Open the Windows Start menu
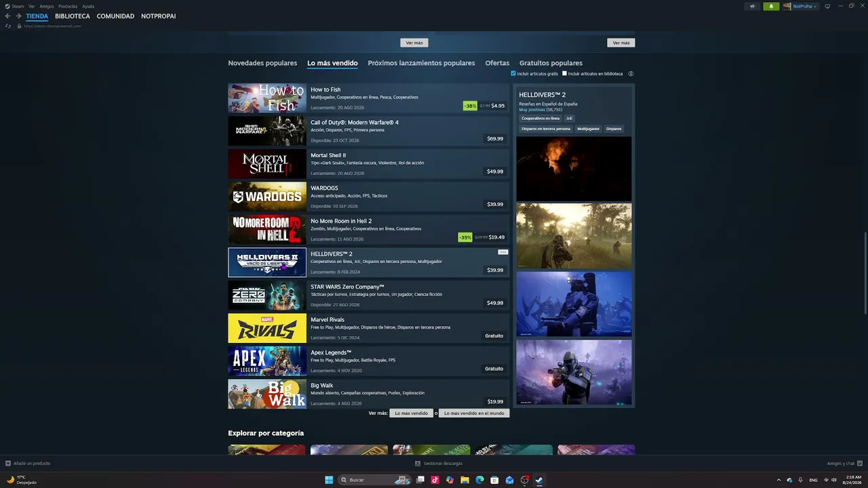Screen dimensions: 868x488 (329, 480)
